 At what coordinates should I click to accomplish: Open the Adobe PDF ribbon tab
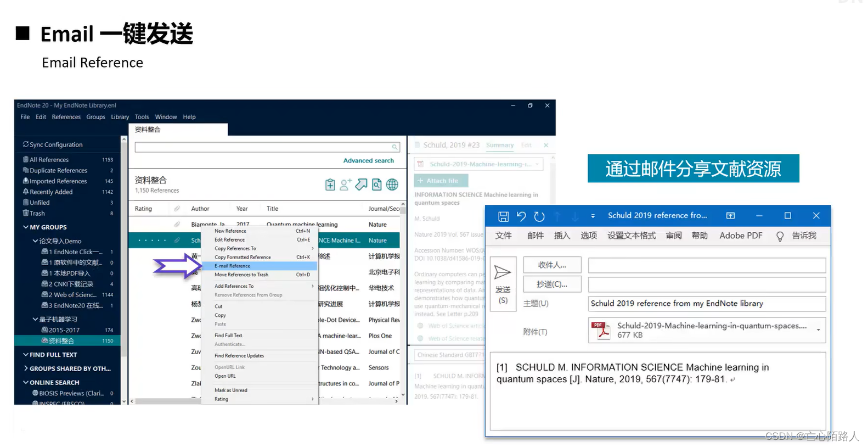tap(741, 236)
